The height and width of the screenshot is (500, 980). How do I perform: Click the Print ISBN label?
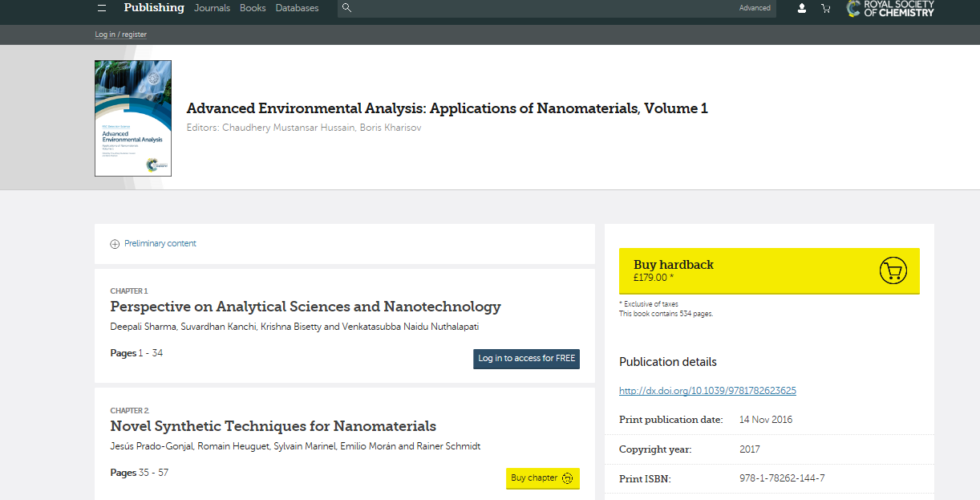(x=645, y=479)
